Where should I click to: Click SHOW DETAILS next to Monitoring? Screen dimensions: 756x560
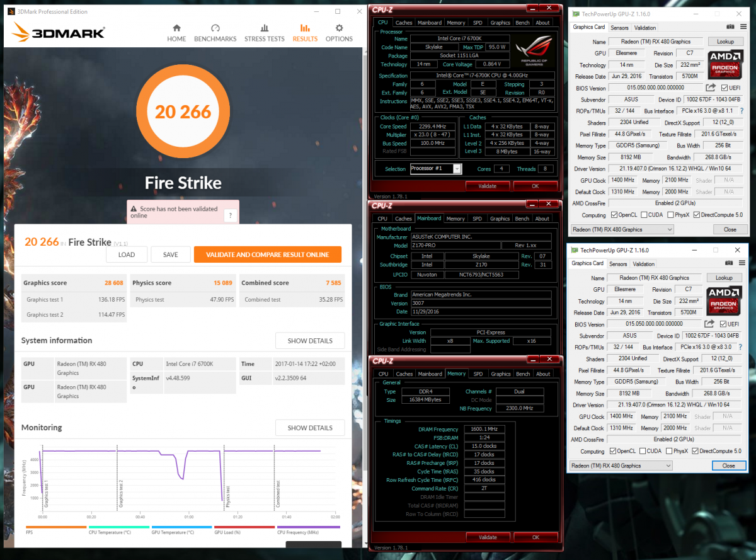310,428
